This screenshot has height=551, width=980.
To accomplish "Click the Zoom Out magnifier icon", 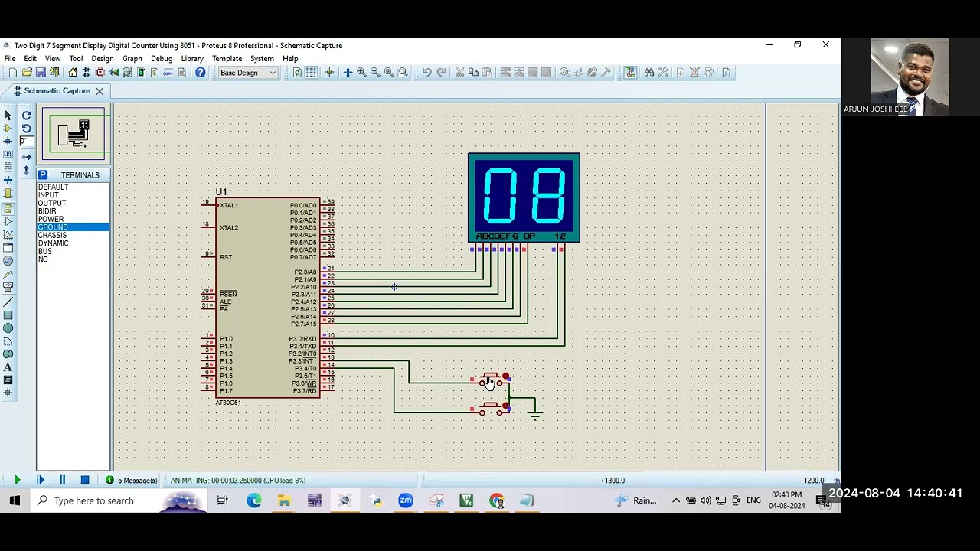I will point(375,73).
